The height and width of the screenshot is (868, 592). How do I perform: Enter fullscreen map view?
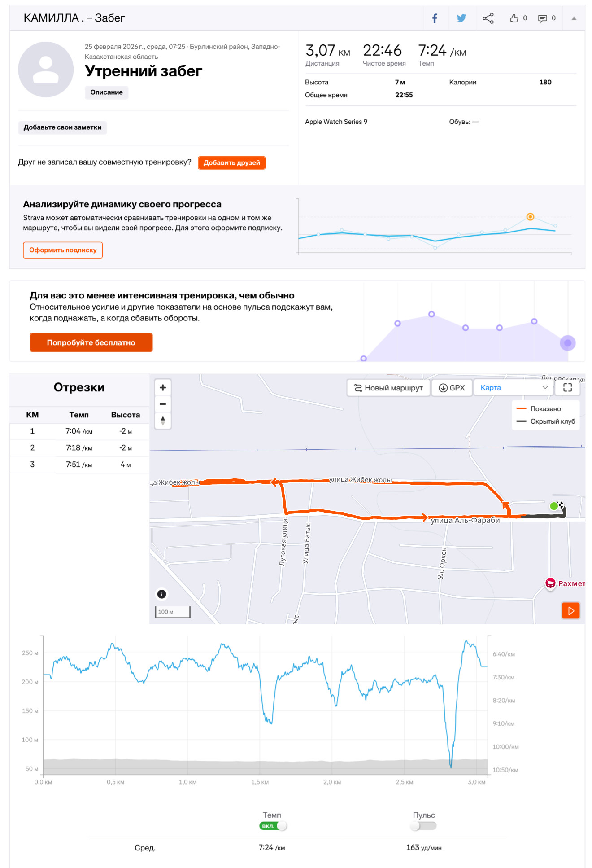567,388
